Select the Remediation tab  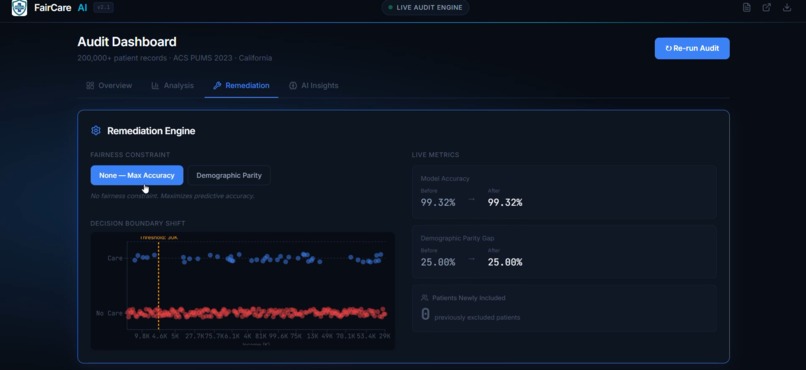pos(241,85)
